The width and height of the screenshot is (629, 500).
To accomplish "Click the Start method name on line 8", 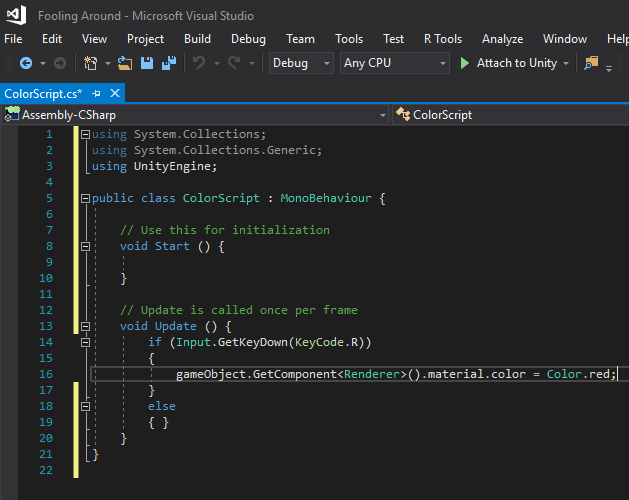I will [x=172, y=246].
